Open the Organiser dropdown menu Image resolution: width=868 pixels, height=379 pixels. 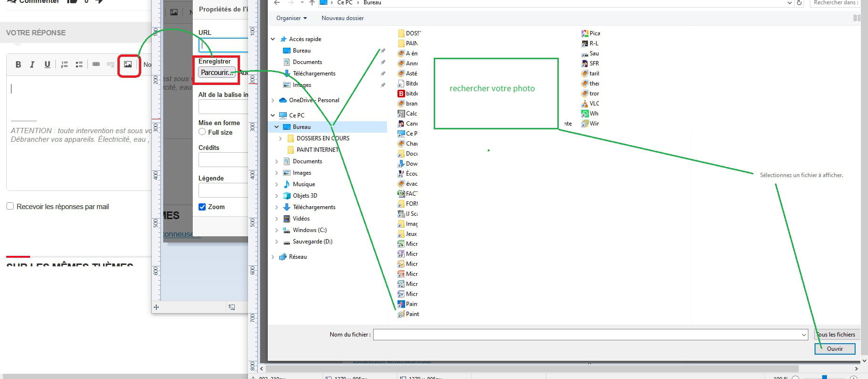291,18
